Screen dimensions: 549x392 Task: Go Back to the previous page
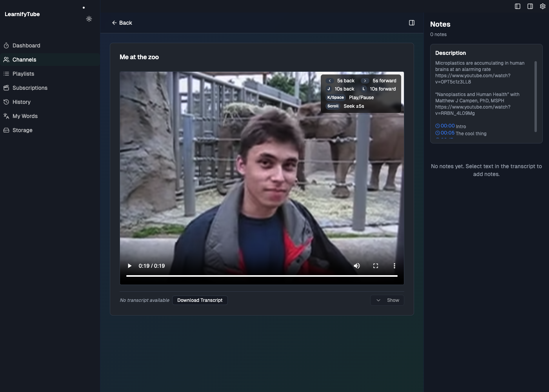pos(122,23)
